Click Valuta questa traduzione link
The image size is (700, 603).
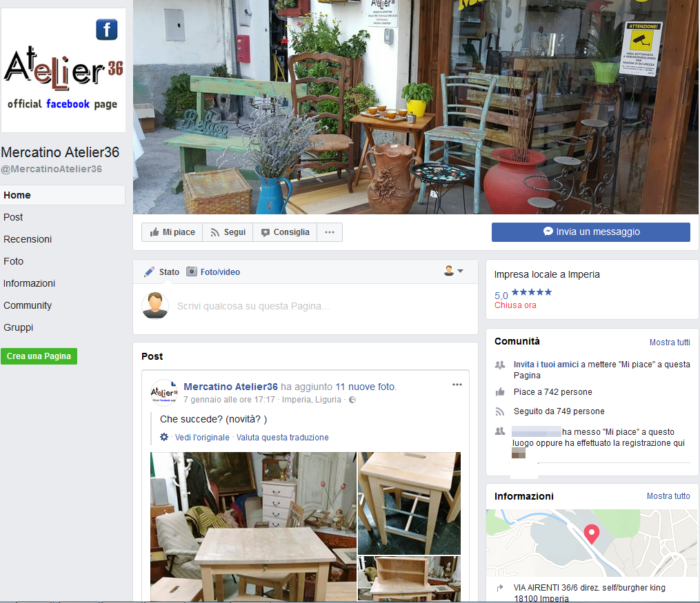tap(283, 438)
